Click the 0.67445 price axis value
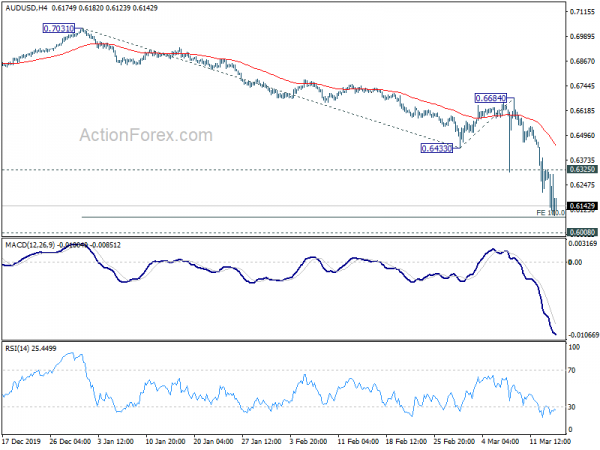 582,86
